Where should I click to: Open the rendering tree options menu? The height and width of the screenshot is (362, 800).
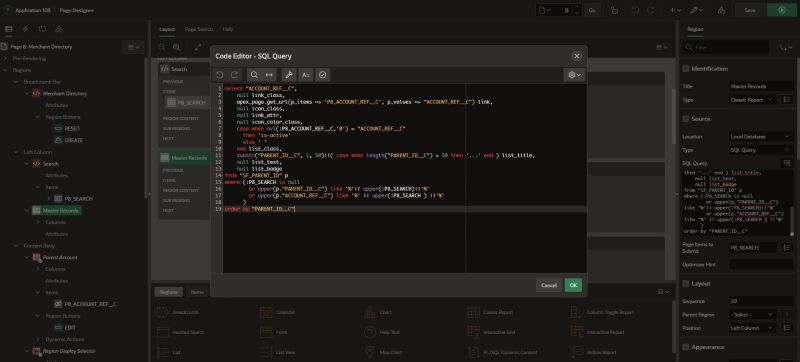coord(134,47)
